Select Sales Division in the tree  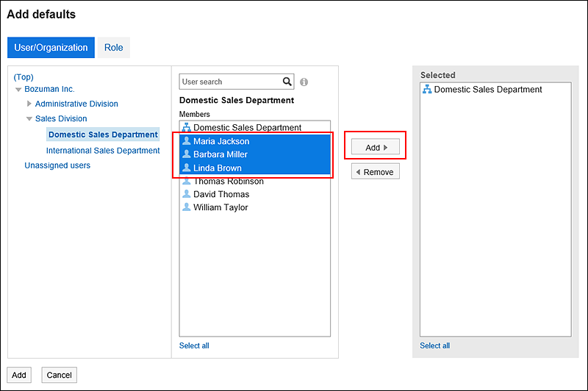pos(61,118)
